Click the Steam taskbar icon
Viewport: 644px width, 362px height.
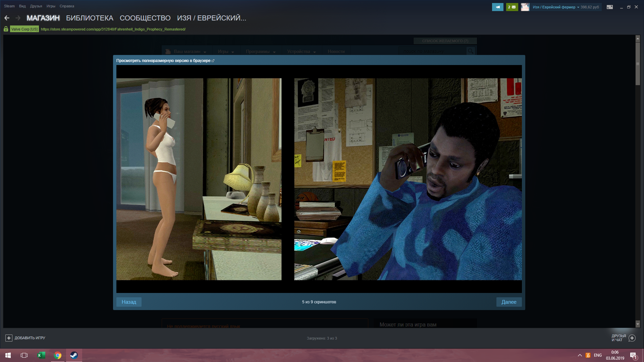pyautogui.click(x=74, y=355)
